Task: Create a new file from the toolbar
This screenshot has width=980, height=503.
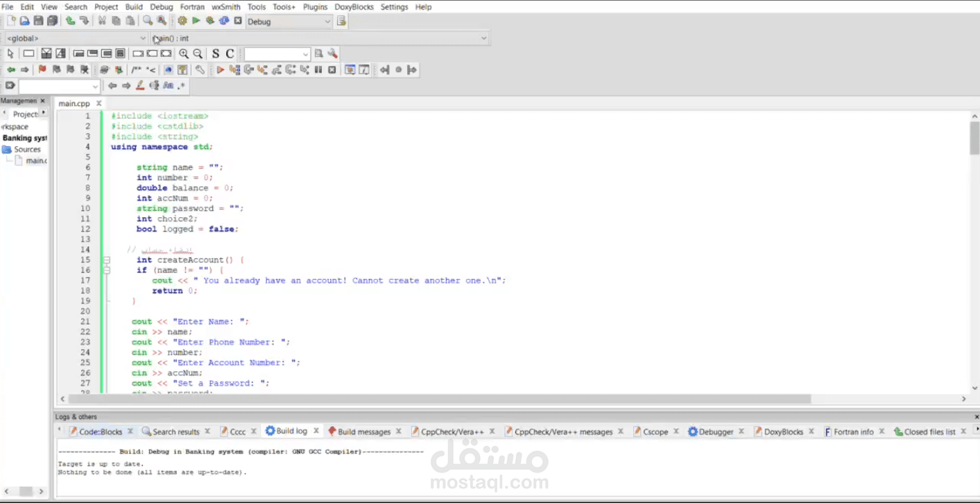Action: click(x=11, y=21)
